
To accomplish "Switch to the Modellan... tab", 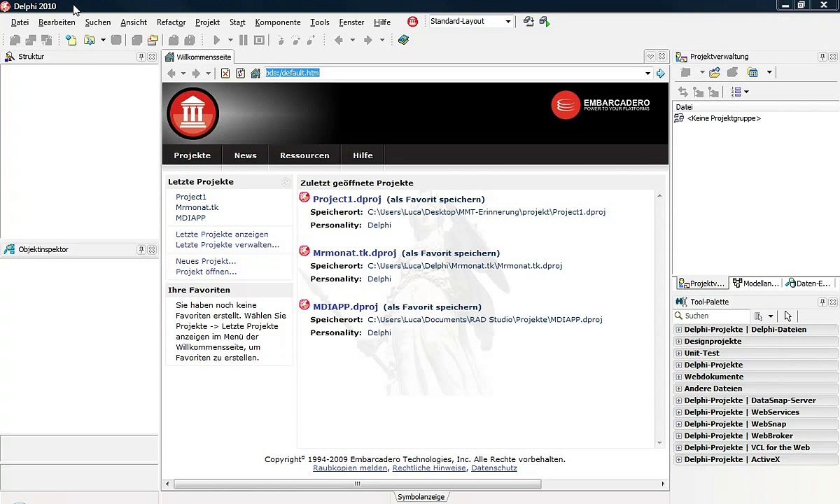I will point(755,283).
